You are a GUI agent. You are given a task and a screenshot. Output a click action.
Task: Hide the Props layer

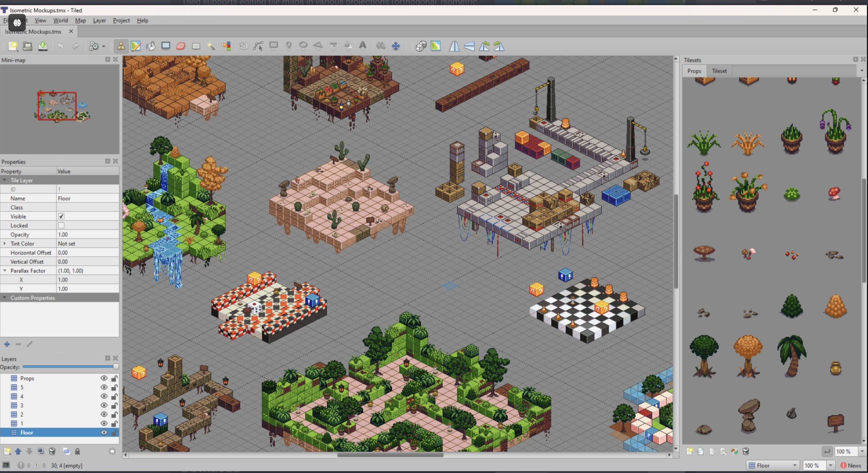tap(104, 378)
